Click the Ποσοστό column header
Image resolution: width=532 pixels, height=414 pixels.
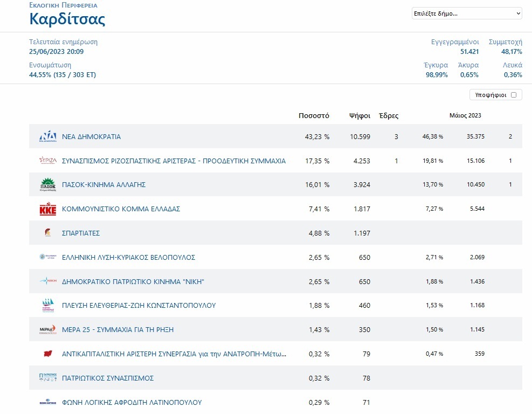point(314,116)
